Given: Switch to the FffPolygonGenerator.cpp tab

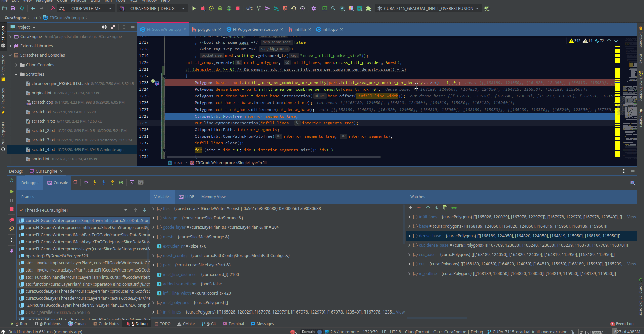Looking at the screenshot, I should [255, 29].
